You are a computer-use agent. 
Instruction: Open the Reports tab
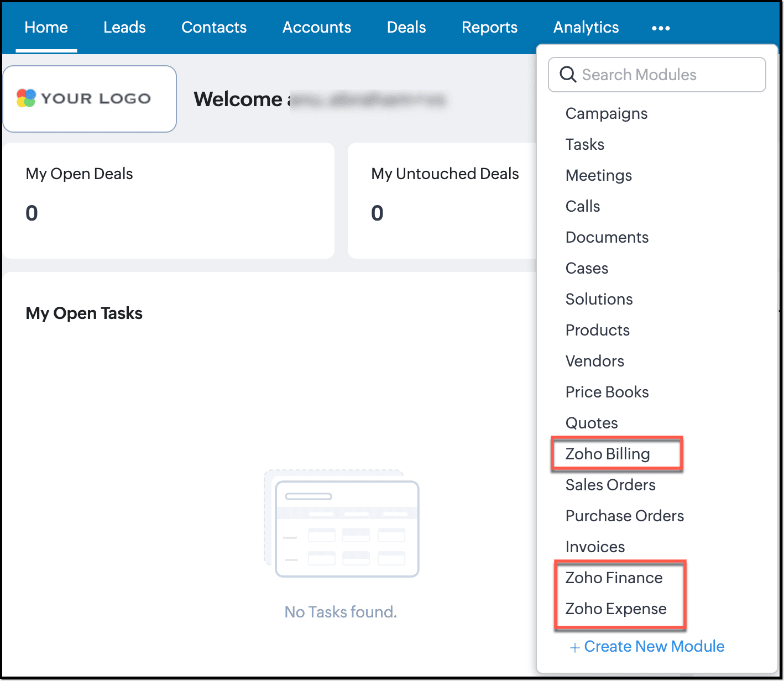tap(490, 27)
